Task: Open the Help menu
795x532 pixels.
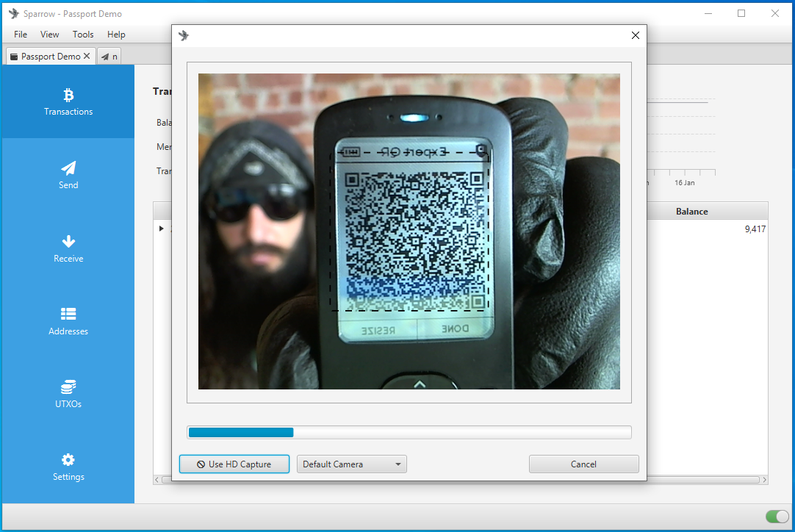Action: 116,34
